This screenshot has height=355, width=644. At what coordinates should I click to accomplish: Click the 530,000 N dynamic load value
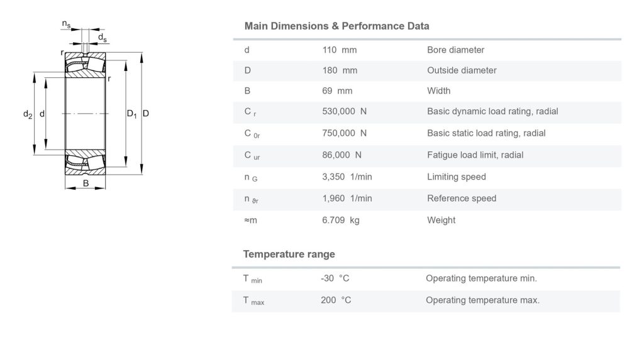click(x=345, y=111)
